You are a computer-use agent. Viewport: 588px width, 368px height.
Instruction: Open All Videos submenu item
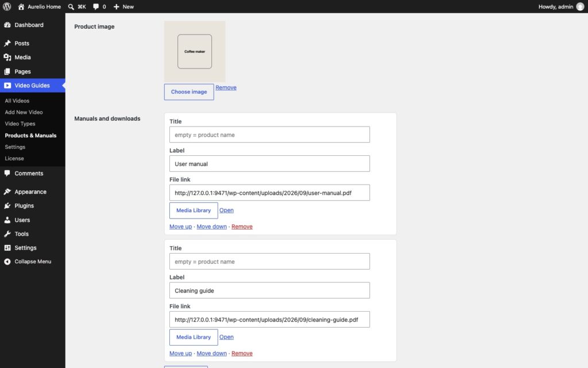[17, 101]
